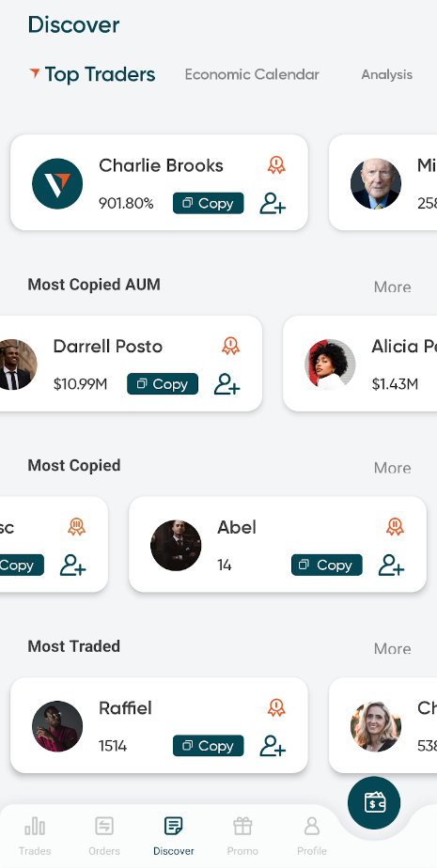437x868 pixels.
Task: Tap Abel's orange rank badge
Action: [395, 526]
